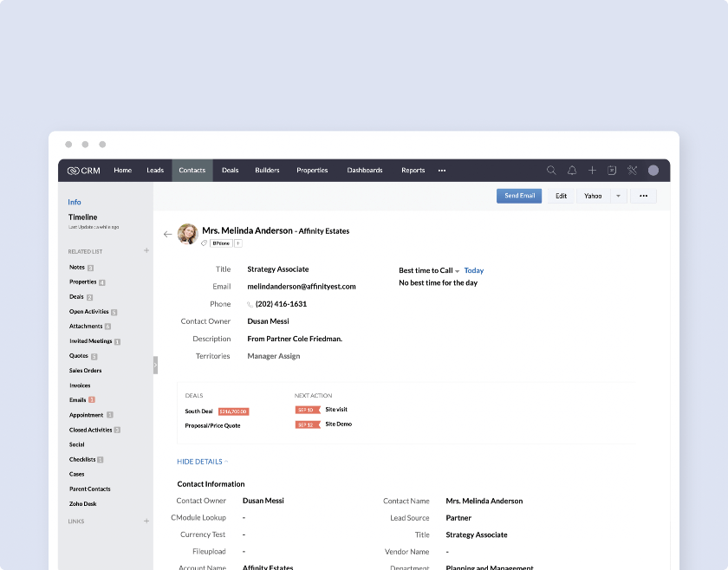
Task: Click the phone icon next to (202) 416-1631
Action: [x=250, y=305]
